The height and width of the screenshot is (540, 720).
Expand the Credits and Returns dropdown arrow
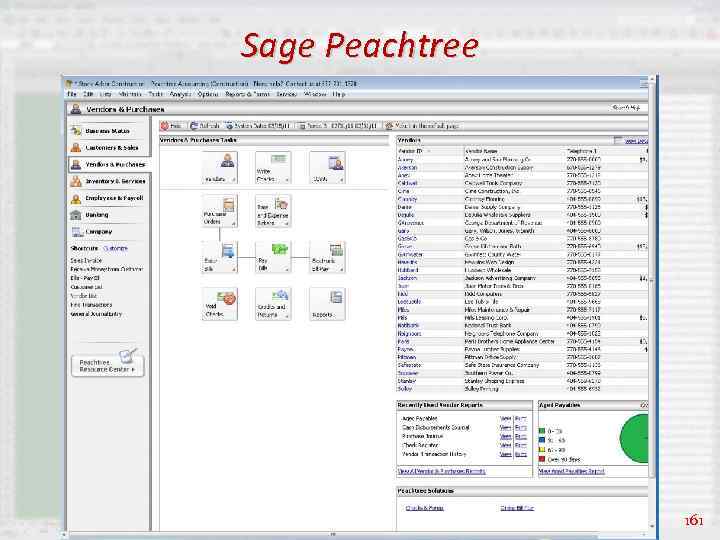pos(287,316)
